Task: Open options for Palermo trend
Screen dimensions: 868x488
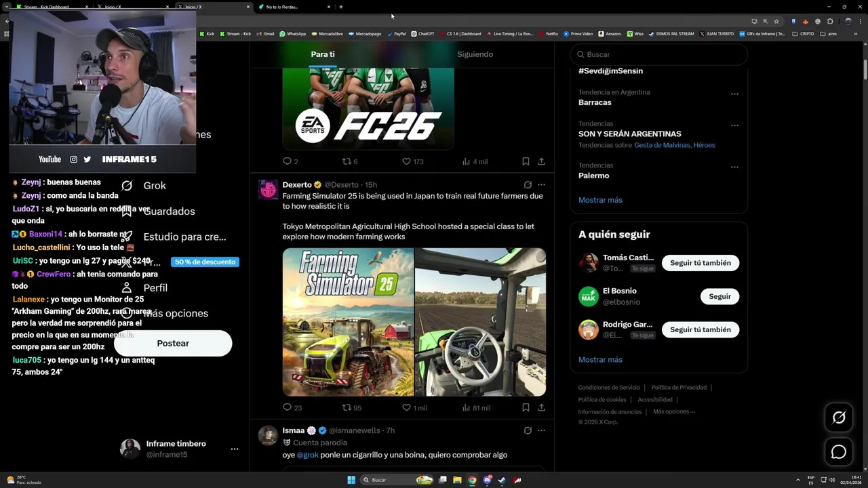Action: click(734, 167)
